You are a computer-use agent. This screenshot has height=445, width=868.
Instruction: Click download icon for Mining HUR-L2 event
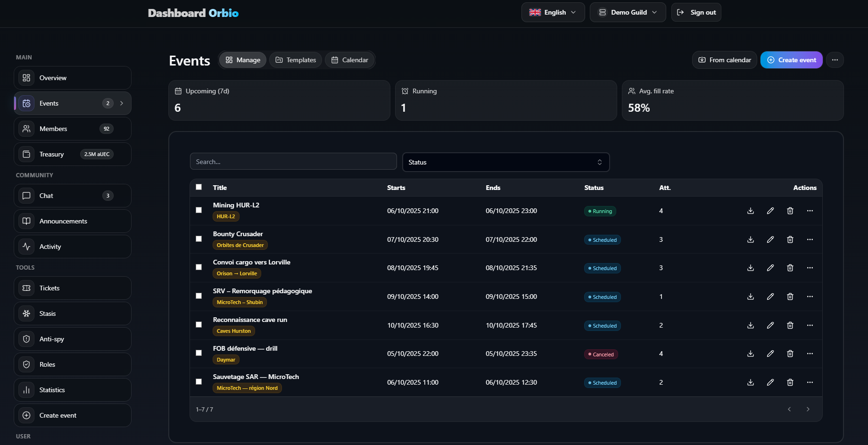[750, 211]
